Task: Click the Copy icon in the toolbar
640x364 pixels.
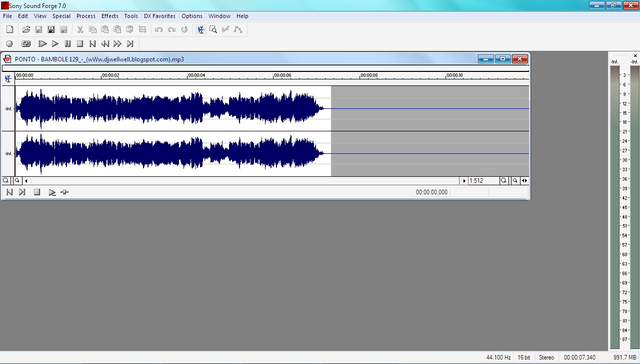Action: click(92, 29)
